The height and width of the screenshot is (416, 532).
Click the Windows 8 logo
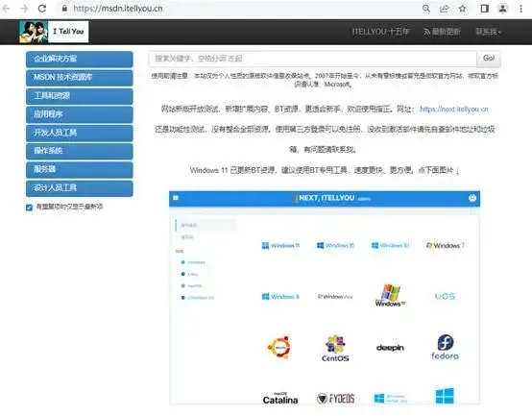pos(280,297)
